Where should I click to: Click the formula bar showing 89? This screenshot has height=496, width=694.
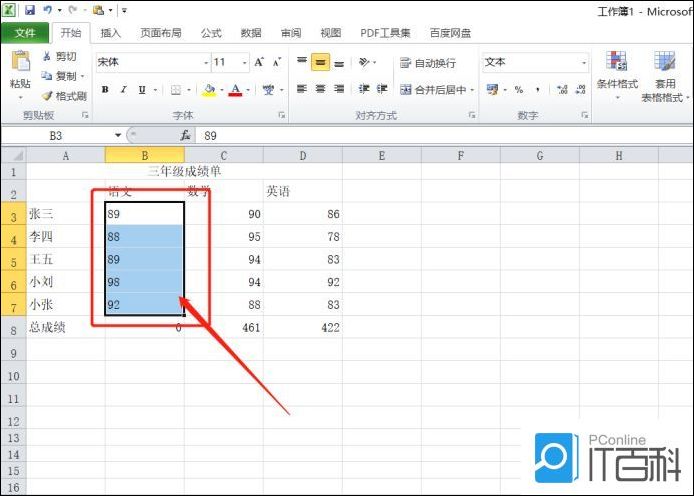pos(443,135)
